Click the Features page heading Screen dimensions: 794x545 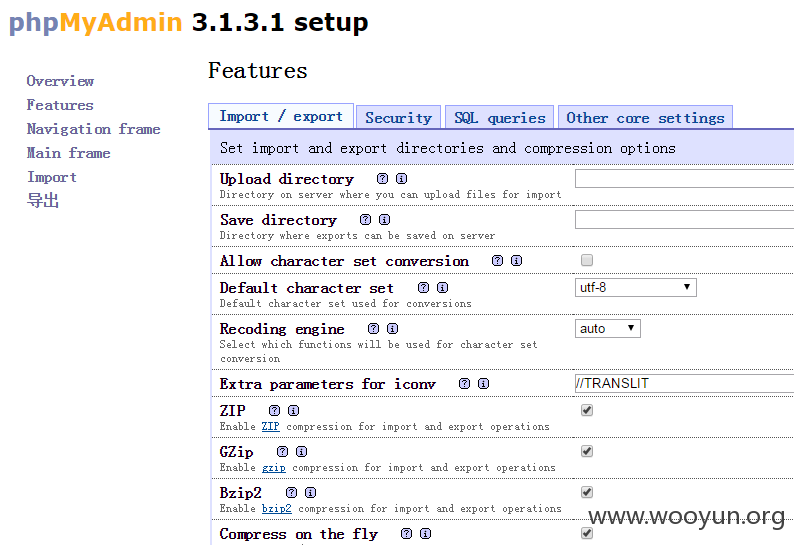[258, 70]
